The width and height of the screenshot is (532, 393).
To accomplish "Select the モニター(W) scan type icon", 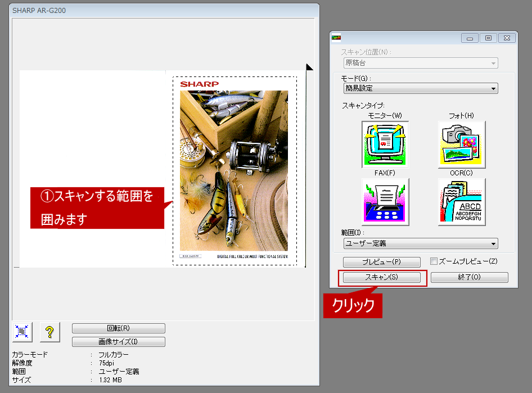I will click(385, 144).
